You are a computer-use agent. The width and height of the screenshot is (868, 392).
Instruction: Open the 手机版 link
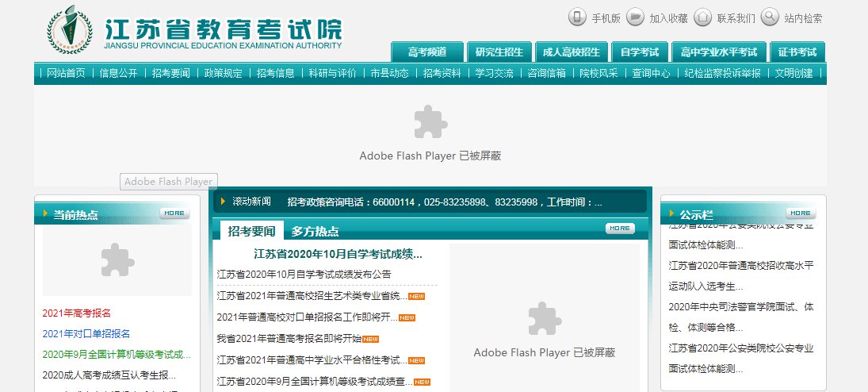click(x=606, y=18)
